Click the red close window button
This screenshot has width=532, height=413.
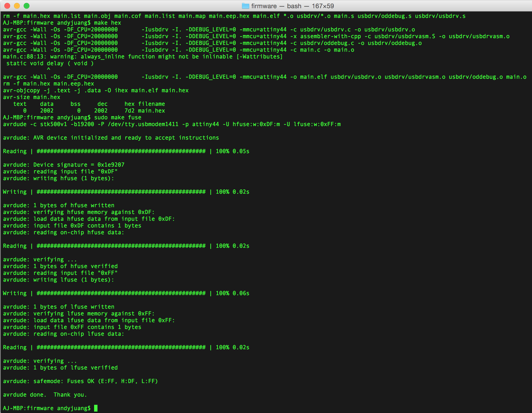point(7,6)
